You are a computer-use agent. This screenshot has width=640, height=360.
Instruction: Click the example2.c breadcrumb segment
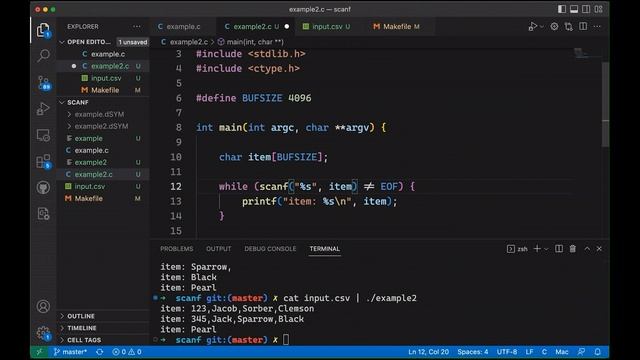184,42
